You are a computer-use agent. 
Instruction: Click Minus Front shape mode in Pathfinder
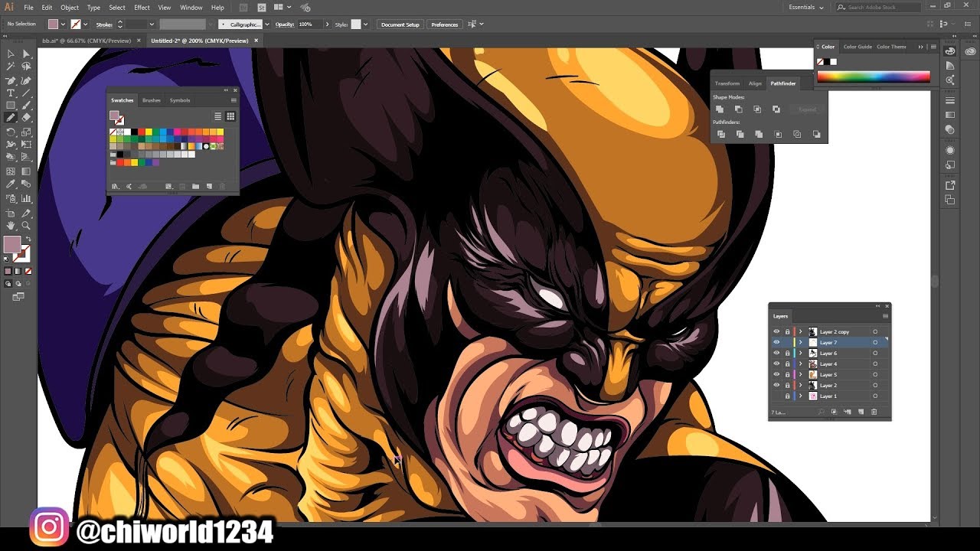point(739,109)
